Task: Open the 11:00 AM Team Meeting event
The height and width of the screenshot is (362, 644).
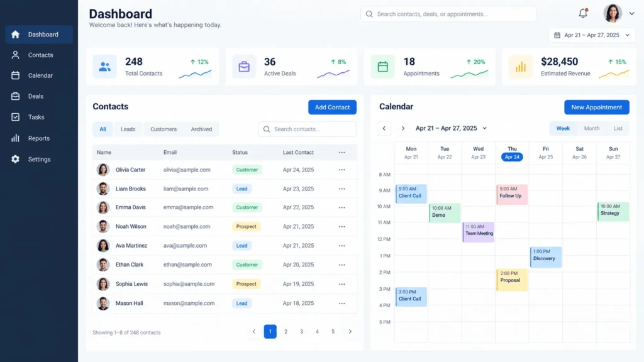Action: point(478,233)
